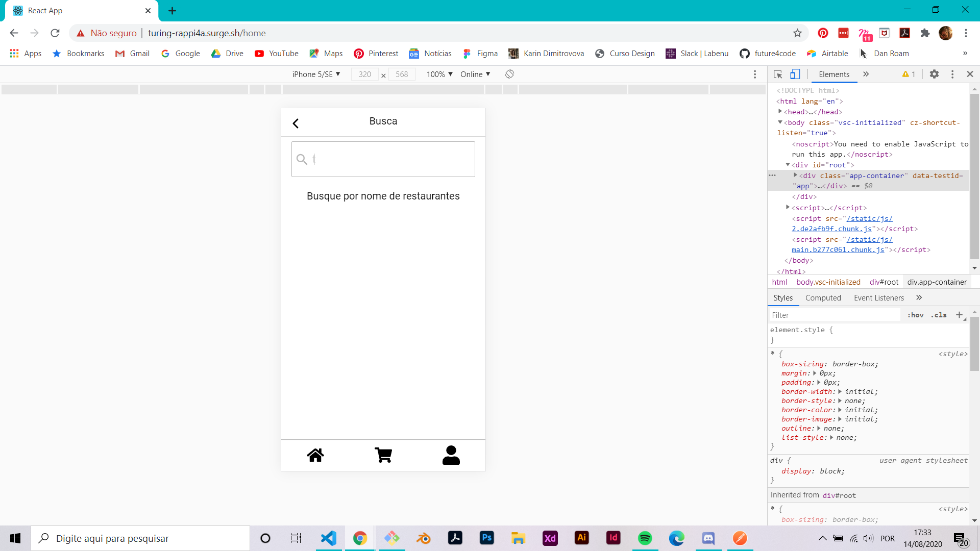Open the 100% zoom dropdown
980x551 pixels.
click(x=439, y=74)
